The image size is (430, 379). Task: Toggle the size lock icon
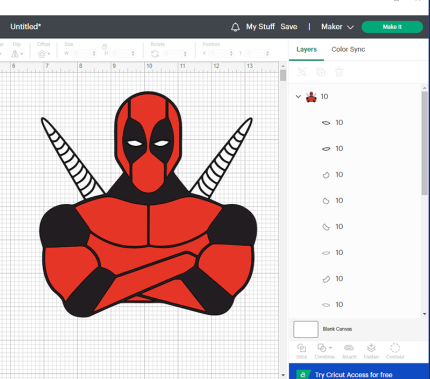[104, 46]
